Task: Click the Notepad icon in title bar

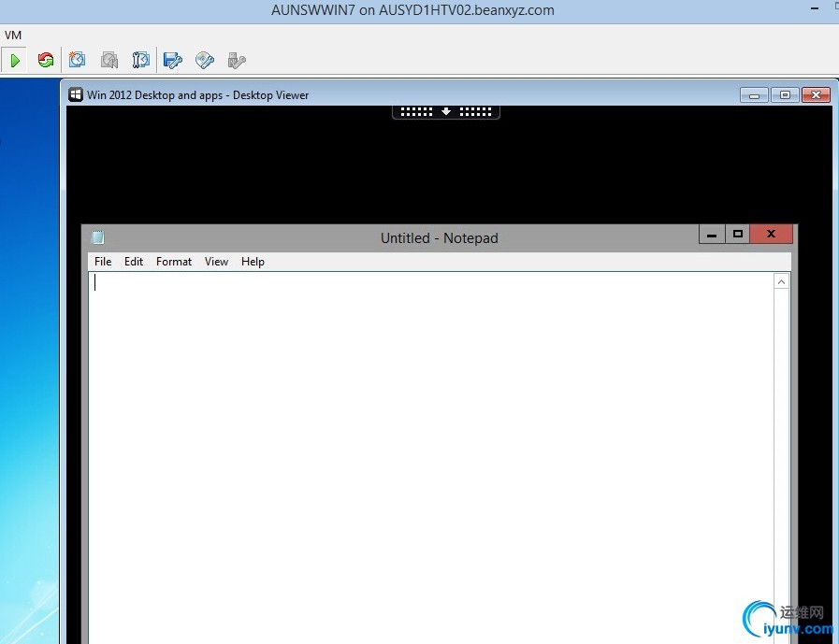Action: click(x=98, y=237)
